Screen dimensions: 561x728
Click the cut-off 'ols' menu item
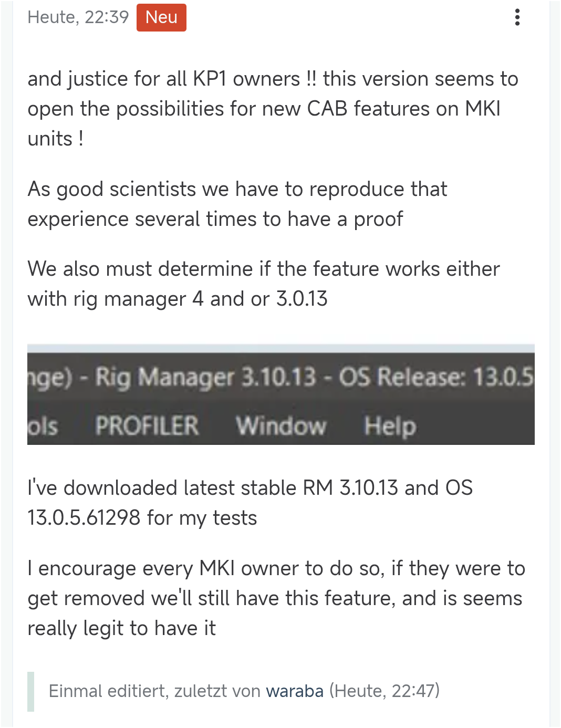pyautogui.click(x=43, y=427)
